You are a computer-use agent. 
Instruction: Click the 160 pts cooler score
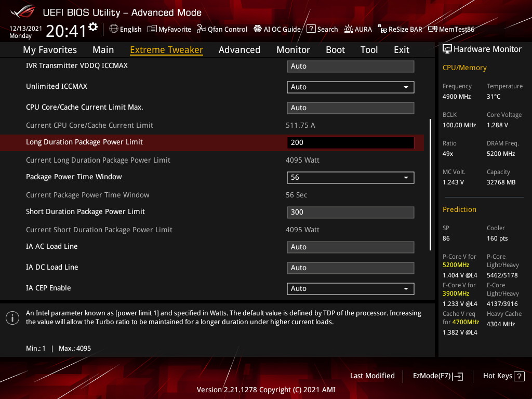coord(497,238)
